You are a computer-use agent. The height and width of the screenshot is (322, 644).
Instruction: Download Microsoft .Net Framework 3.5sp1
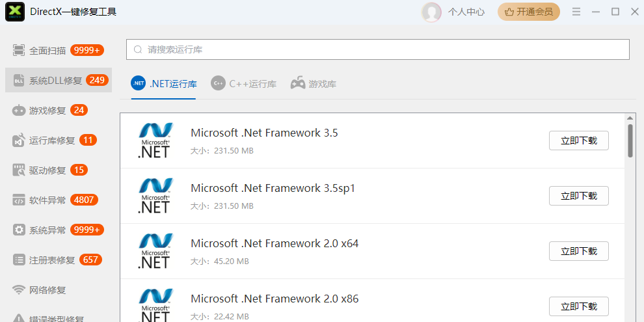point(579,196)
